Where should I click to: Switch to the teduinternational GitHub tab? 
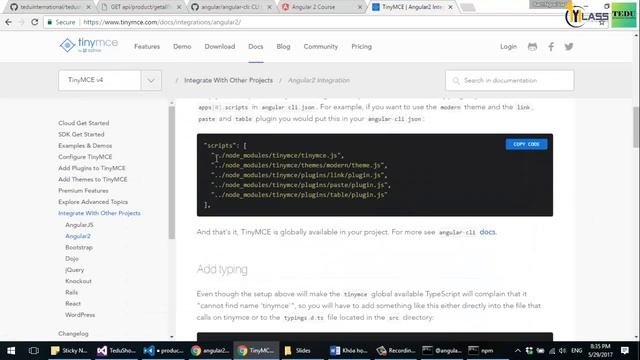pyautogui.click(x=50, y=7)
